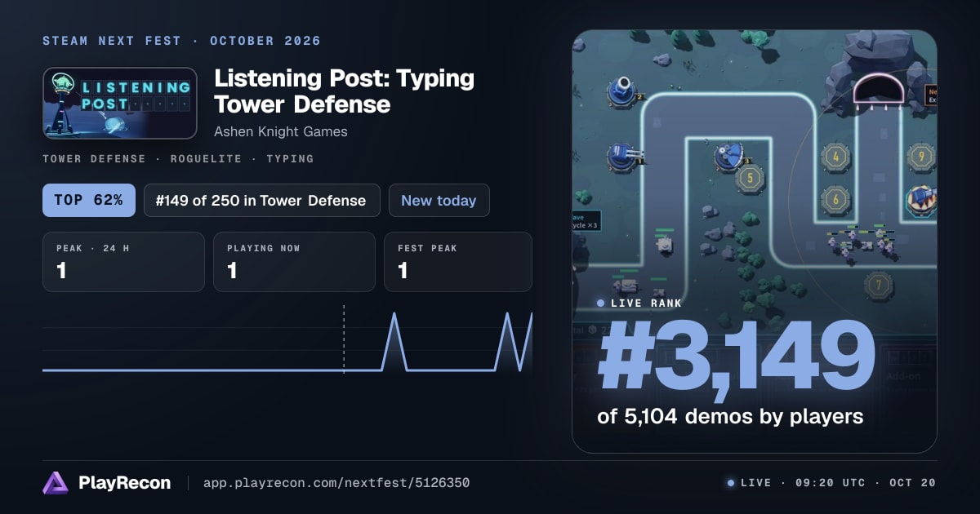Select the #149 of 250 in Tower Defense chip
Image resolution: width=980 pixels, height=514 pixels.
[261, 200]
